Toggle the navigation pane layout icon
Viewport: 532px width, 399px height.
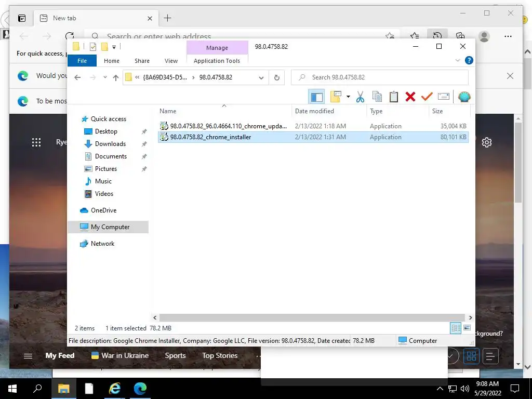[316, 97]
